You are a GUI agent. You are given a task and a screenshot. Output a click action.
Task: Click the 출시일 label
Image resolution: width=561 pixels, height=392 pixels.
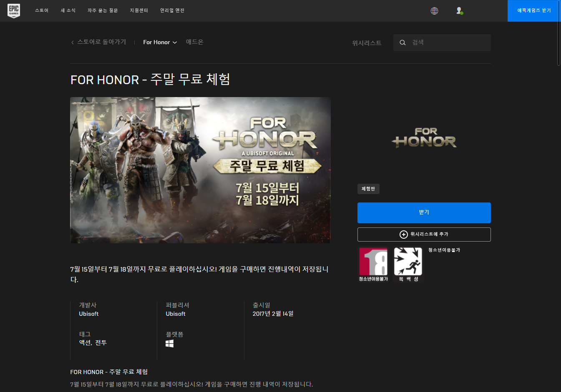261,305
